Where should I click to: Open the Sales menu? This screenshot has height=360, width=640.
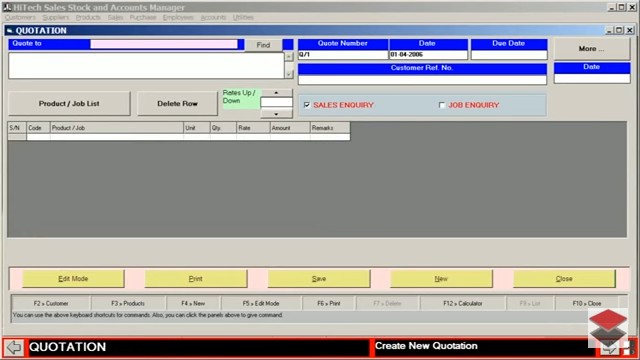click(116, 18)
